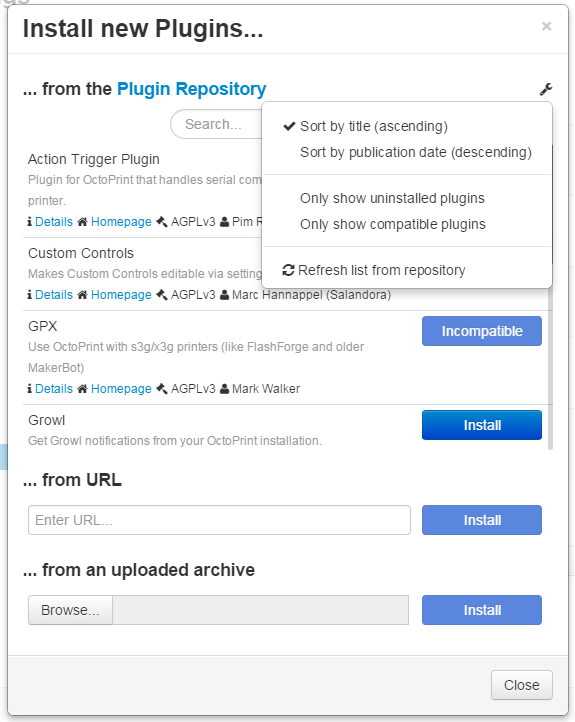575x722 pixels.
Task: Open Details for Action Trigger Plugin
Action: (x=54, y=222)
